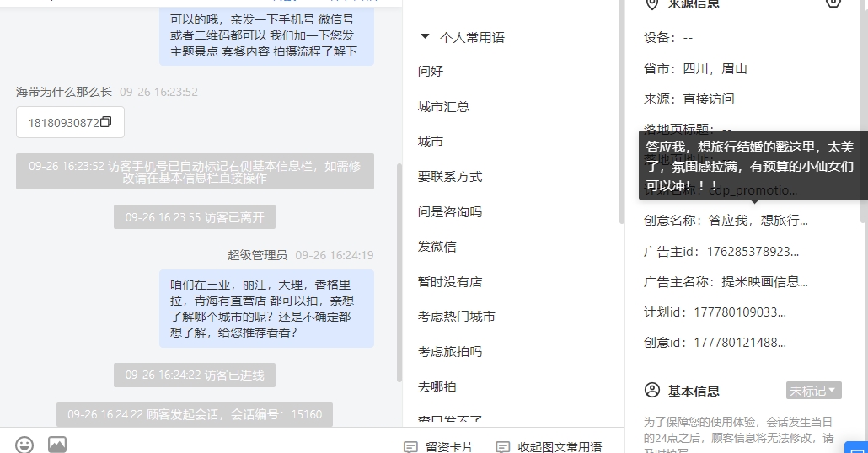The height and width of the screenshot is (453, 868).
Task: Collapse the 个人常用语 section
Action: [x=425, y=36]
